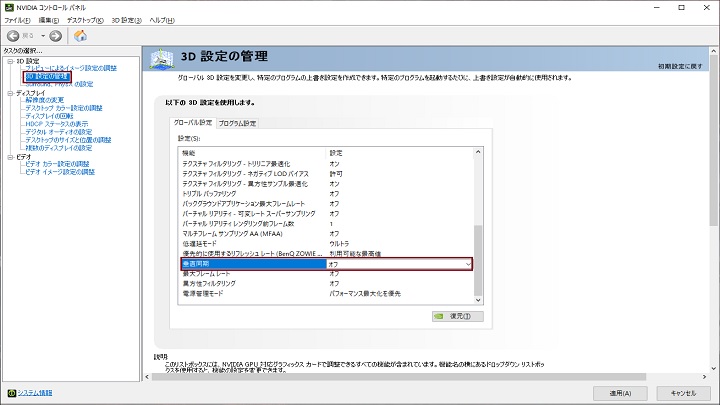
Task: Select レンダリング前フレーム数 row
Action: (326, 224)
